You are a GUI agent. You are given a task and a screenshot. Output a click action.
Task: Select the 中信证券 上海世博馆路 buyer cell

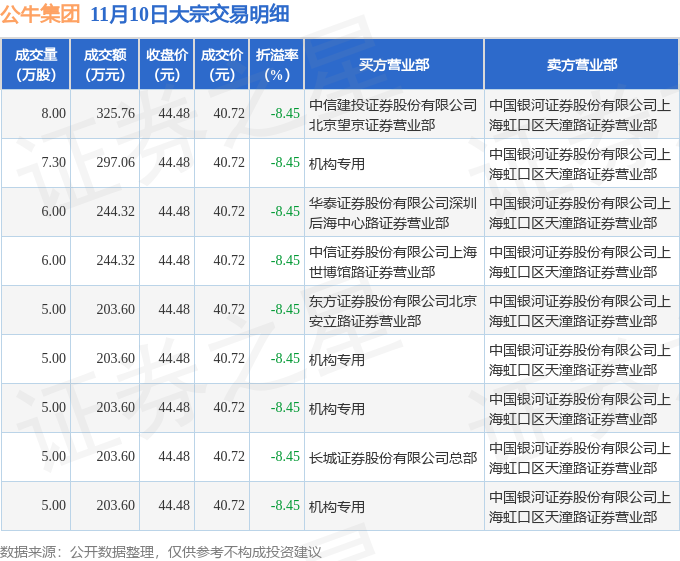(x=393, y=261)
